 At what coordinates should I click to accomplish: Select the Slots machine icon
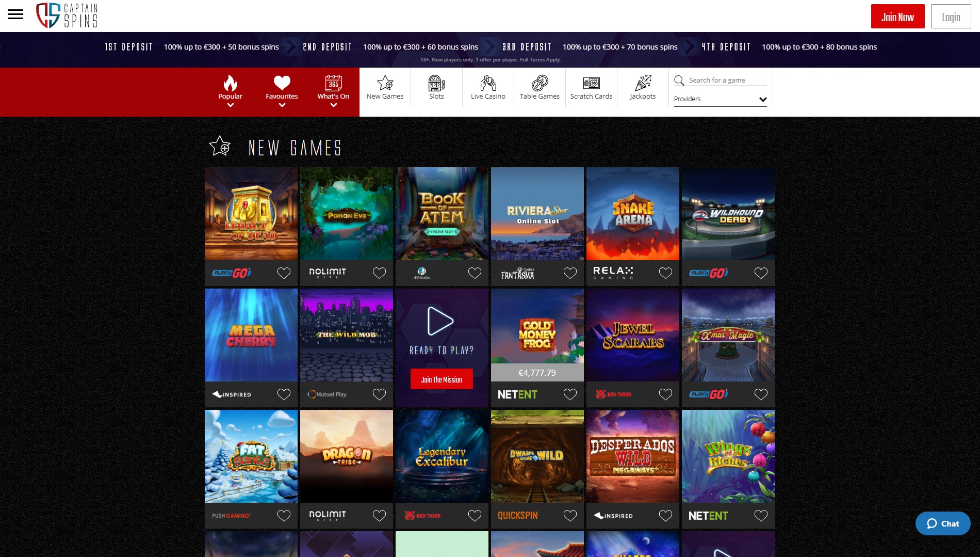click(x=436, y=83)
